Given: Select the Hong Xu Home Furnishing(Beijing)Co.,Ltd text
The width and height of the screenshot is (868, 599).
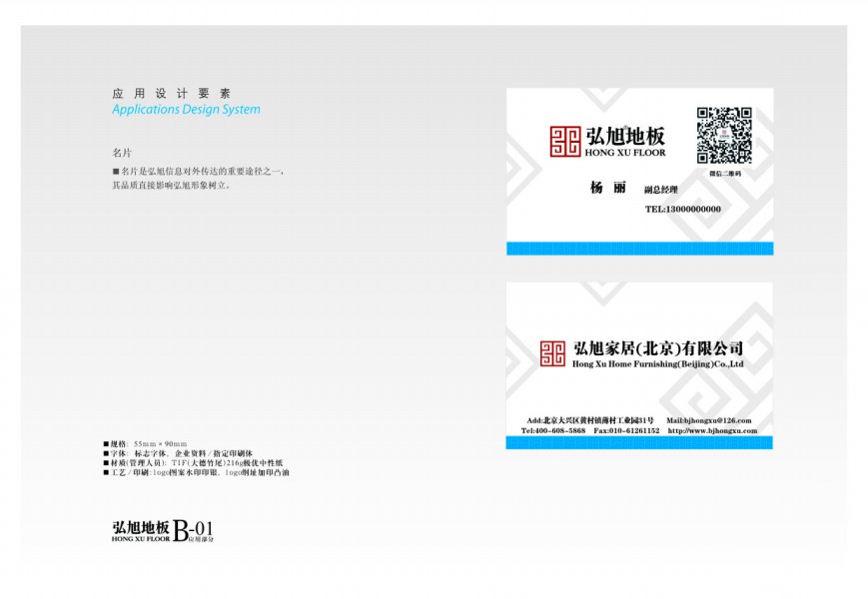Looking at the screenshot, I should point(657,365).
